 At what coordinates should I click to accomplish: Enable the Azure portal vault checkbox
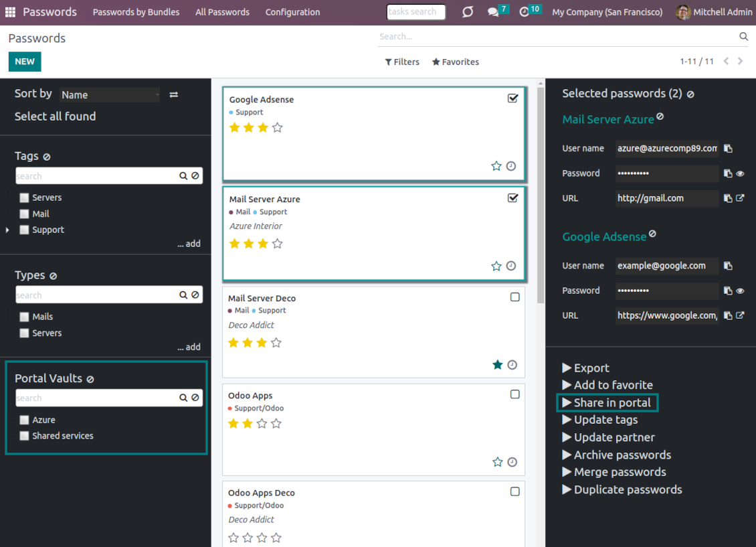pos(25,420)
